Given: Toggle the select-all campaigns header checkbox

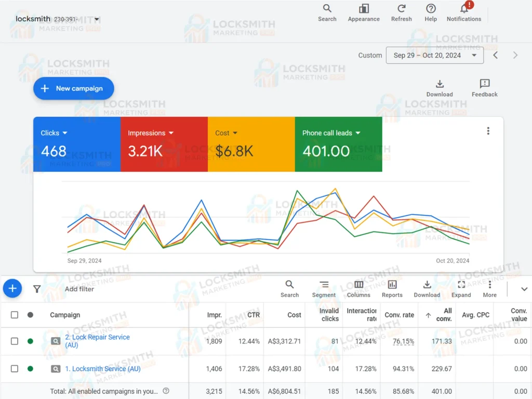Looking at the screenshot, I should point(15,315).
